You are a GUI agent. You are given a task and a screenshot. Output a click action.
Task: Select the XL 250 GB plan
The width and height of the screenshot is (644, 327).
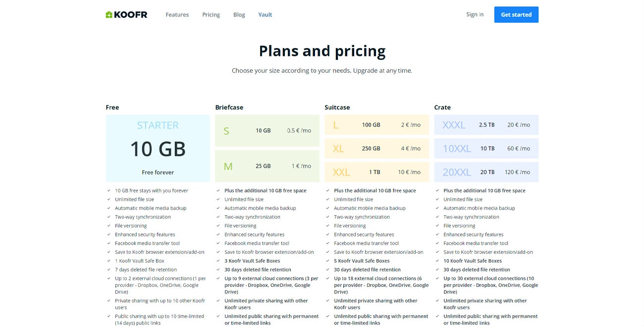(x=376, y=148)
